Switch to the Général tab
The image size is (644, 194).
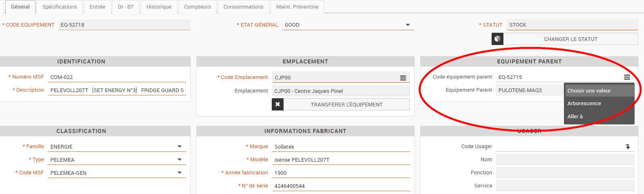[x=20, y=7]
